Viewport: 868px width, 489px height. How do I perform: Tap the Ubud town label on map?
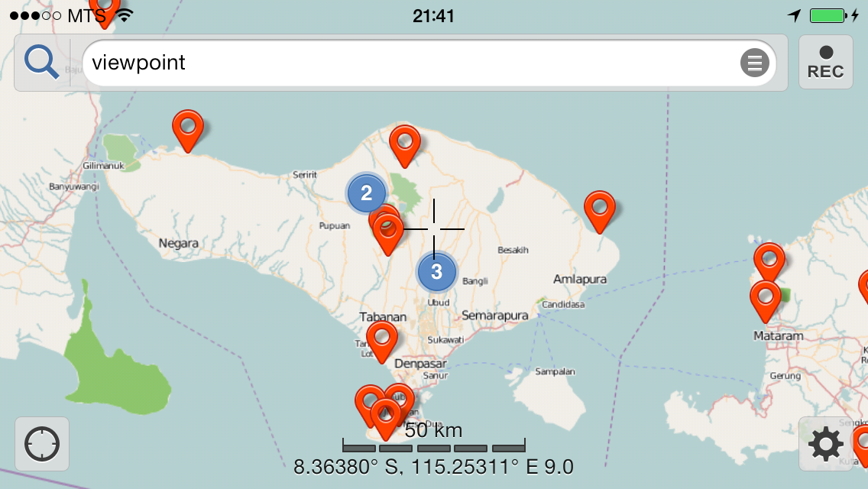(439, 303)
